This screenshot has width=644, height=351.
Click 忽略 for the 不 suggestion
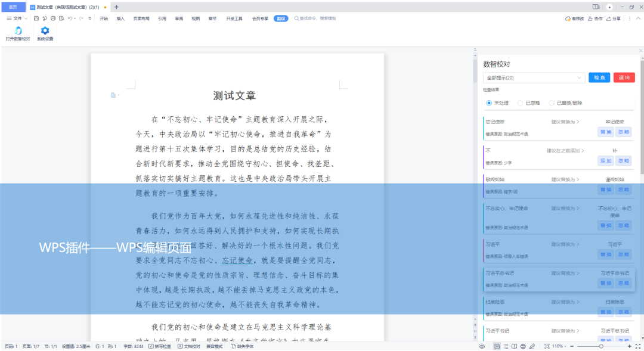click(624, 161)
